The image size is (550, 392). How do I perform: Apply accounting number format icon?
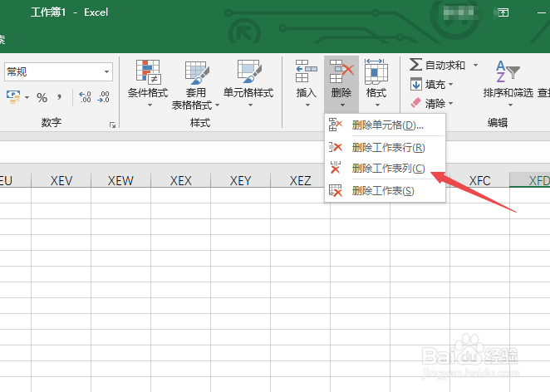pos(13,97)
